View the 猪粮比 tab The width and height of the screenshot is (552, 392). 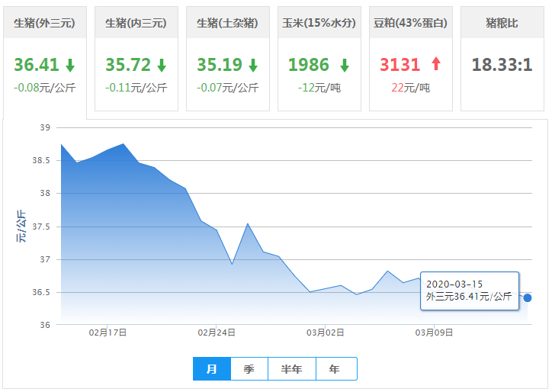(x=502, y=24)
